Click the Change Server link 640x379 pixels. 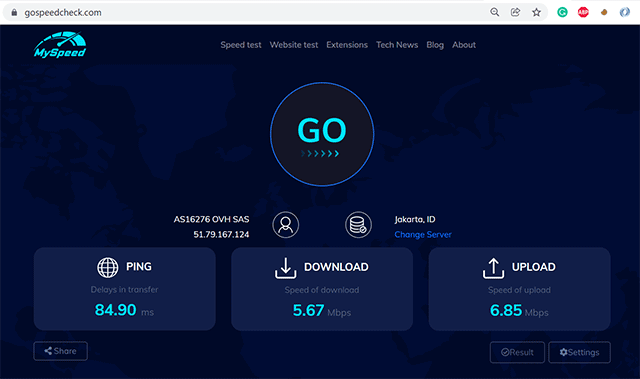click(x=423, y=235)
